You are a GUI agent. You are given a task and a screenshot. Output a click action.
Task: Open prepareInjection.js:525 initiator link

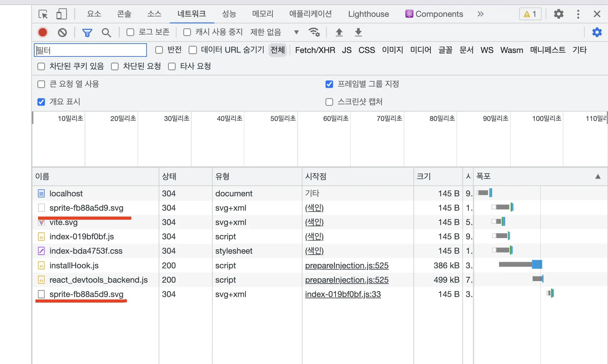tap(347, 266)
